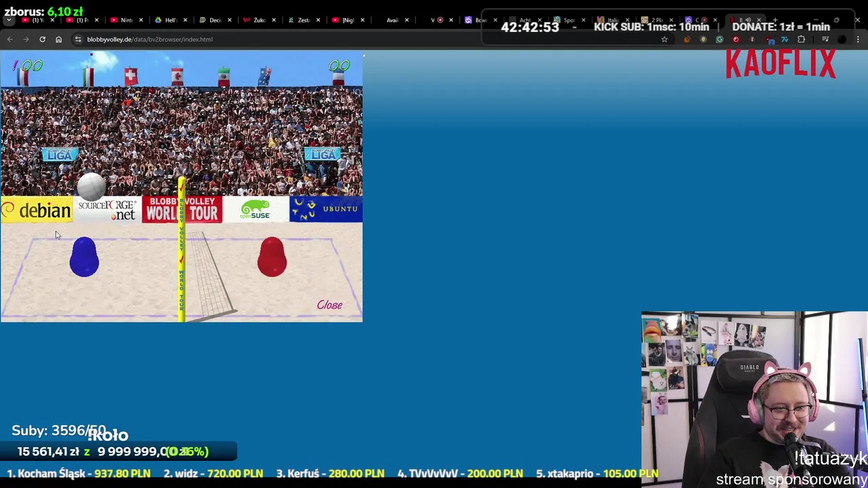Close the Nintendo tab
Screen dimensions: 868x488
(x=140, y=20)
